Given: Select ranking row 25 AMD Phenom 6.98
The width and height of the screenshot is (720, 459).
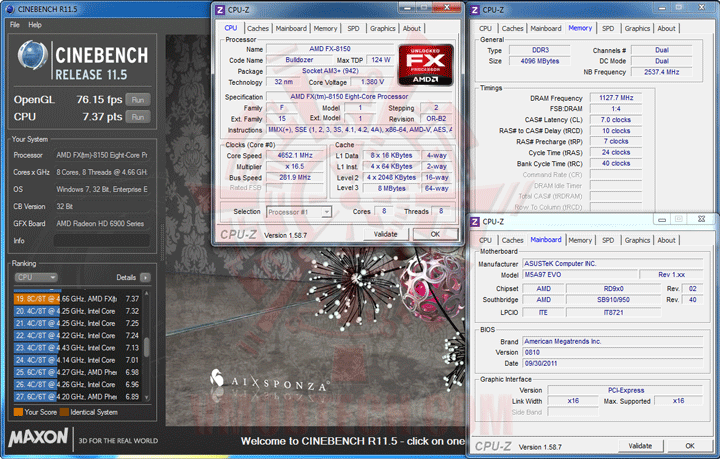Looking at the screenshot, I should point(77,372).
